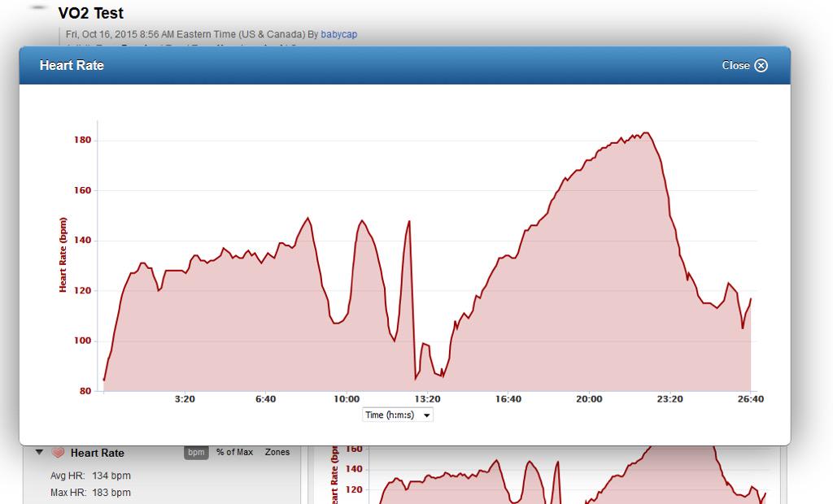Click the 160 y-axis label in dialog
Viewport: 833px width, 504px height.
pyautogui.click(x=82, y=190)
